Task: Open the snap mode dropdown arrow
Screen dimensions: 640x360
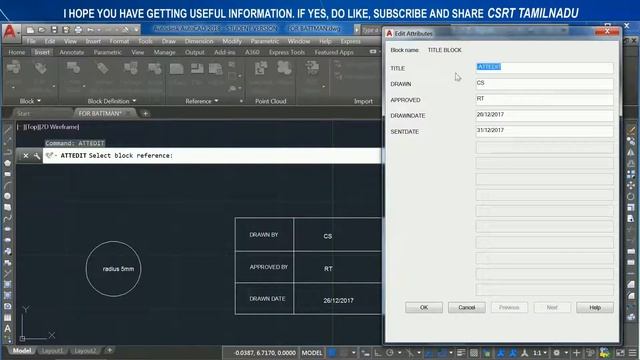Action: 353,353
